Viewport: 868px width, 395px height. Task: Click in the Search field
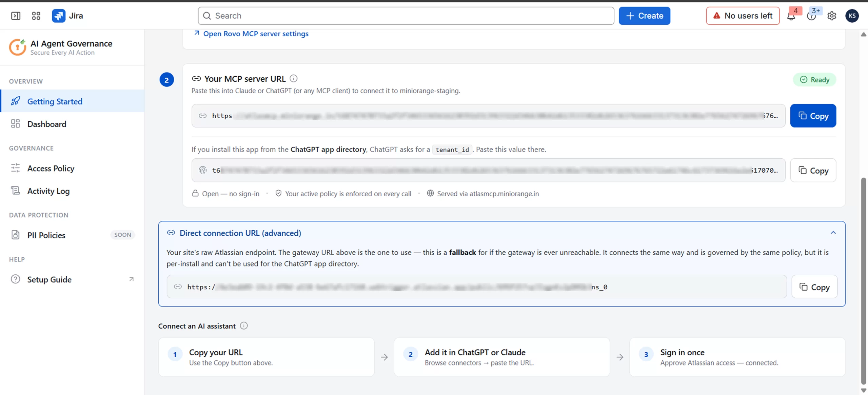click(406, 16)
